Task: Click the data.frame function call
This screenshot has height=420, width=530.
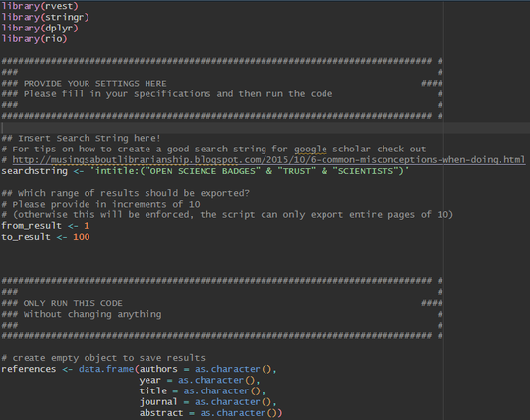Action: point(106,369)
